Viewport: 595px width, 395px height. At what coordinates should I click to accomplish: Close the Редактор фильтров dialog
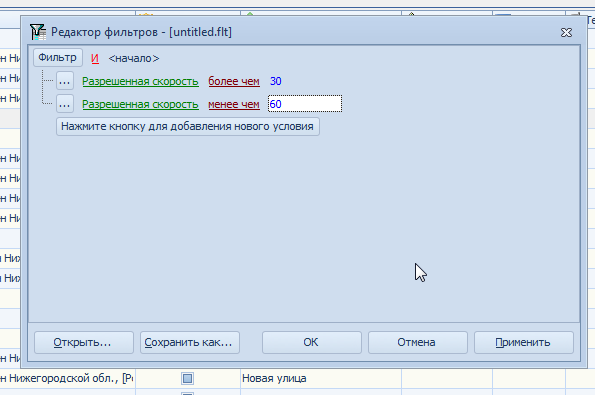click(566, 33)
